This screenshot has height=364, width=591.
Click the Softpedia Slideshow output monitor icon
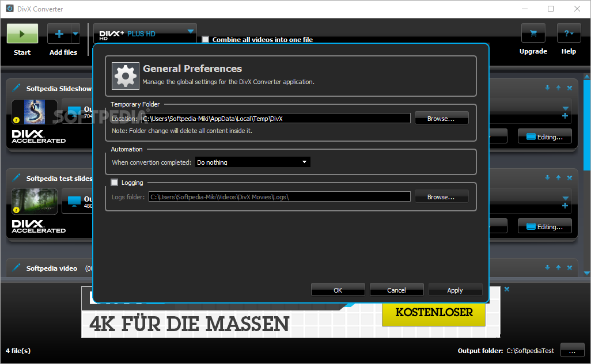tap(74, 111)
